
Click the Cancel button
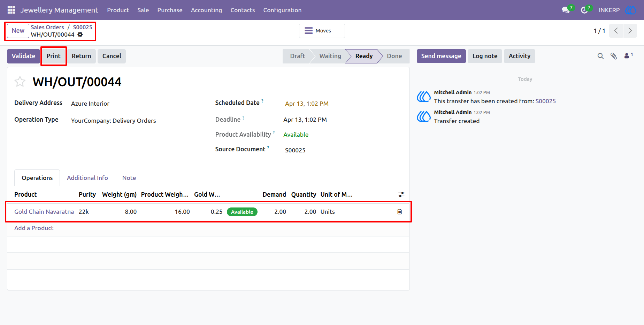[x=112, y=56]
